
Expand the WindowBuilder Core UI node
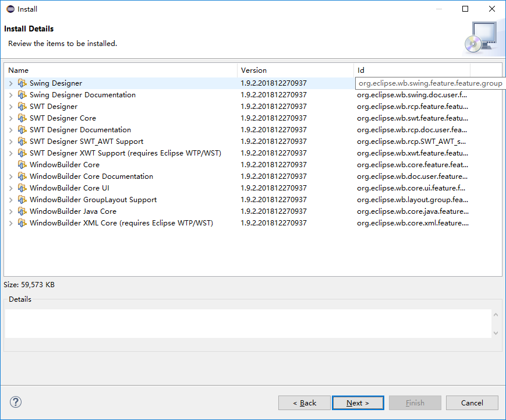click(10, 188)
